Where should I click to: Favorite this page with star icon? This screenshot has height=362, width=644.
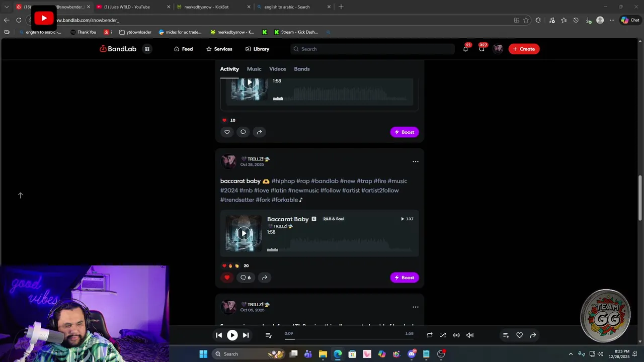point(526,20)
